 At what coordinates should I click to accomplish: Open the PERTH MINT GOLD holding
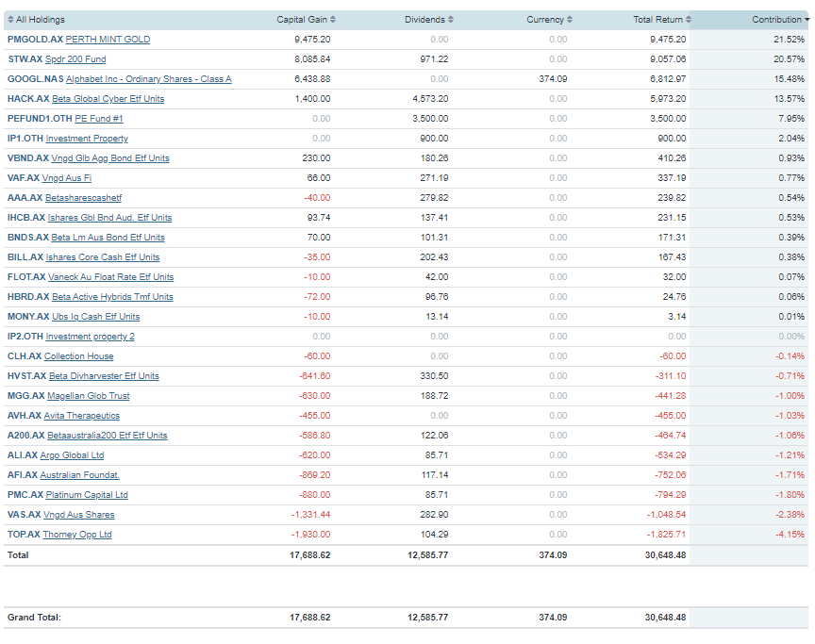coord(110,39)
